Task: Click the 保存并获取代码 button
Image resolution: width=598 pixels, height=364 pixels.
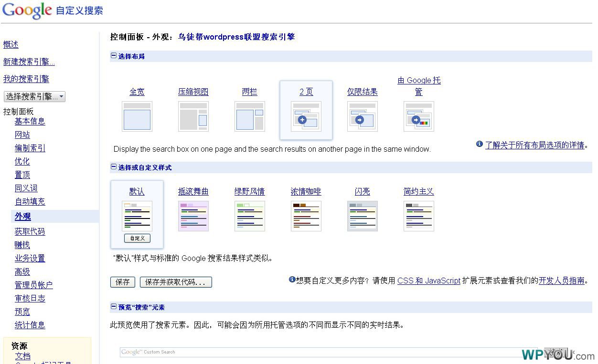Action: [x=176, y=282]
